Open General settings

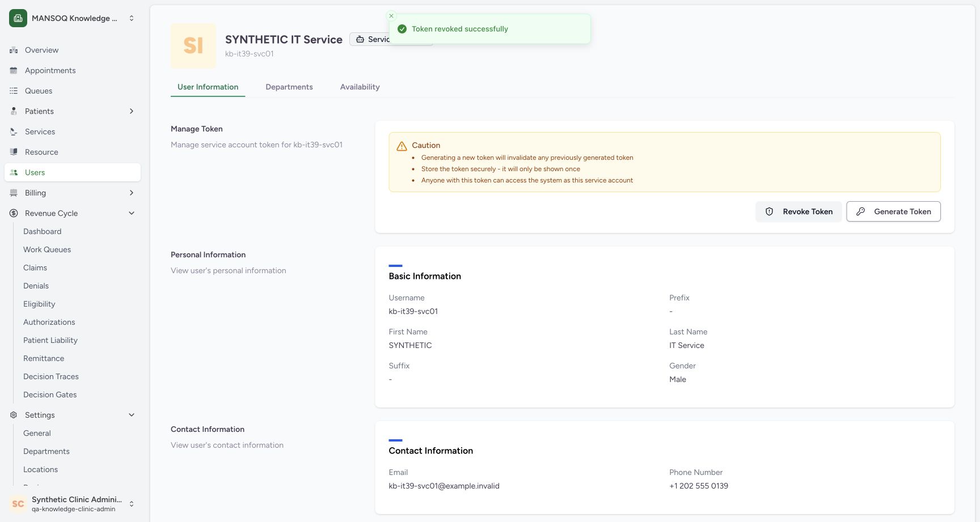tap(37, 433)
